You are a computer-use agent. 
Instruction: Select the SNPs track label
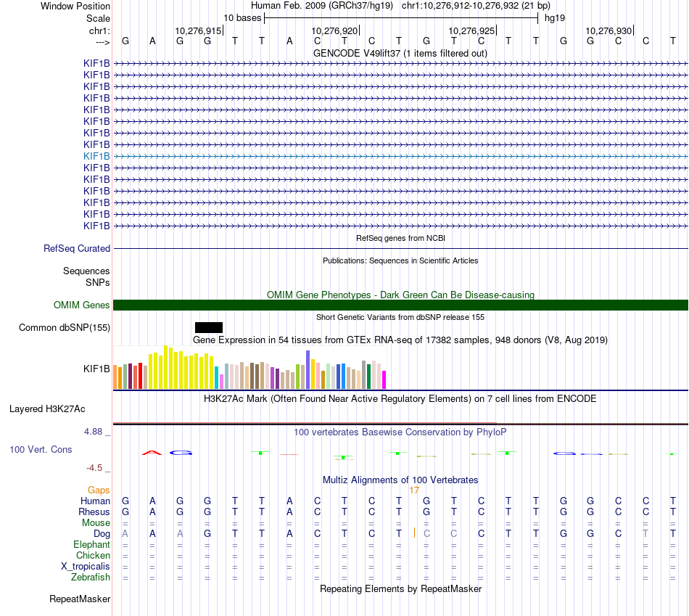(x=98, y=282)
